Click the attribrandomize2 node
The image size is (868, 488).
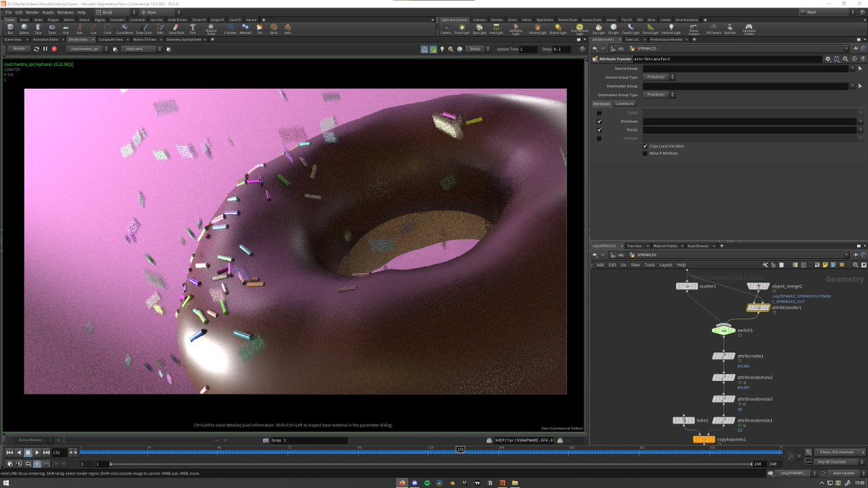(723, 377)
